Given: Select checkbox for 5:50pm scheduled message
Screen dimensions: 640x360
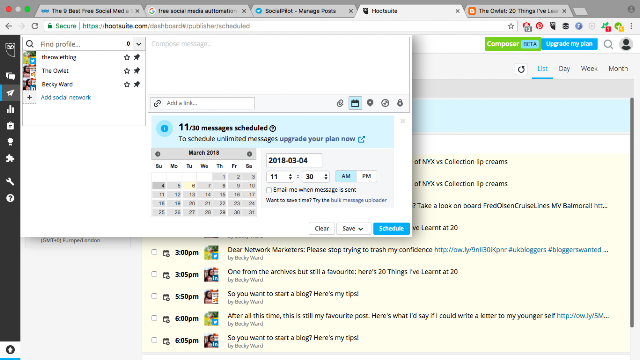Looking at the screenshot, I should (154, 296).
